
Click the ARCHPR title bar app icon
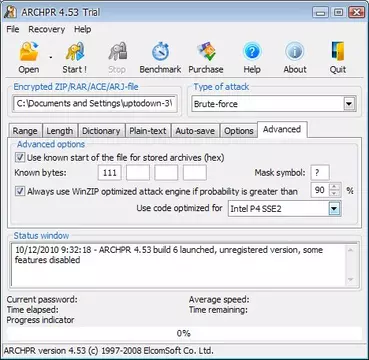[10, 13]
